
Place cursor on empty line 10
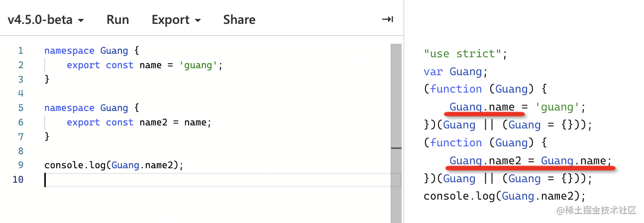pyautogui.click(x=149, y=179)
